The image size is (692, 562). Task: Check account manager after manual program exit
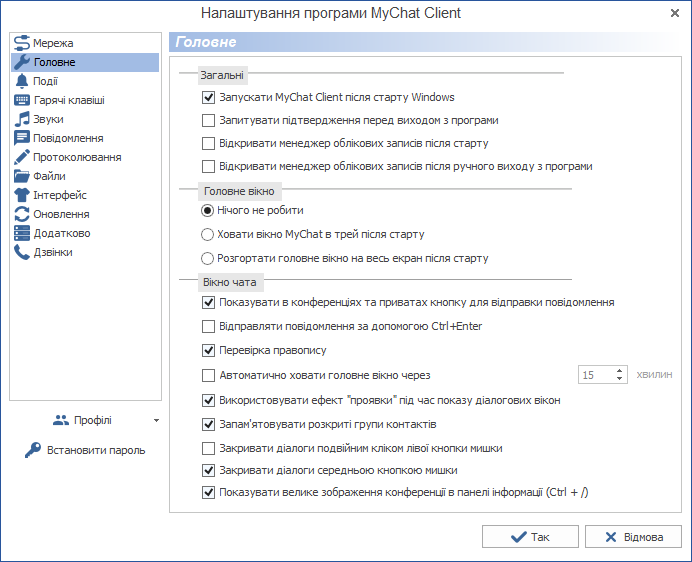(208, 166)
